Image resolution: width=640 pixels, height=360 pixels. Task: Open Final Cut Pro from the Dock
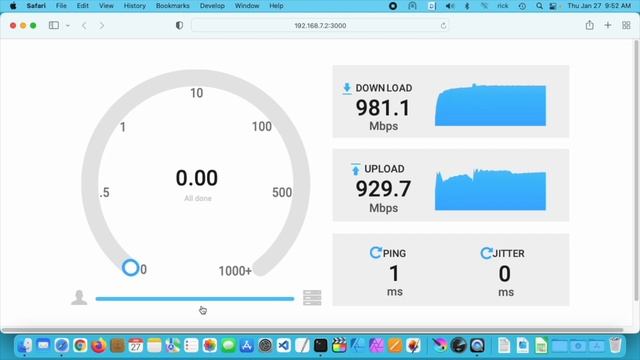(339, 345)
